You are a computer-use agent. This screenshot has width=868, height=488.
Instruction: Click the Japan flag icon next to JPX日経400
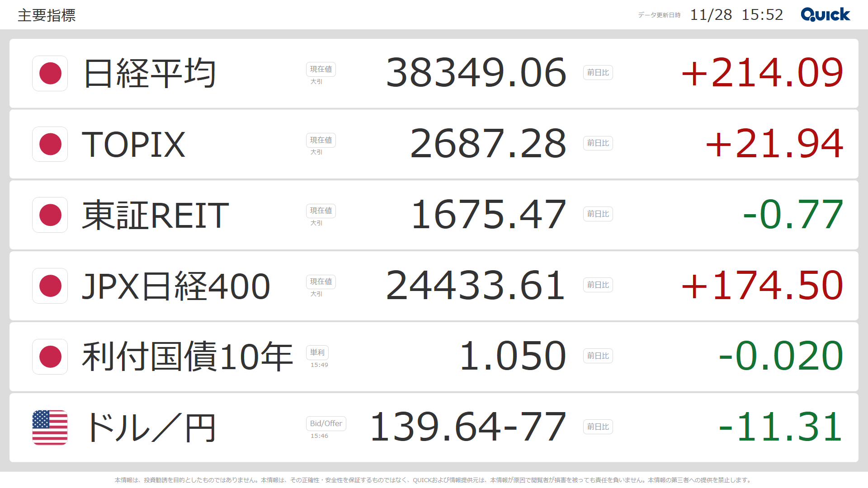[50, 286]
